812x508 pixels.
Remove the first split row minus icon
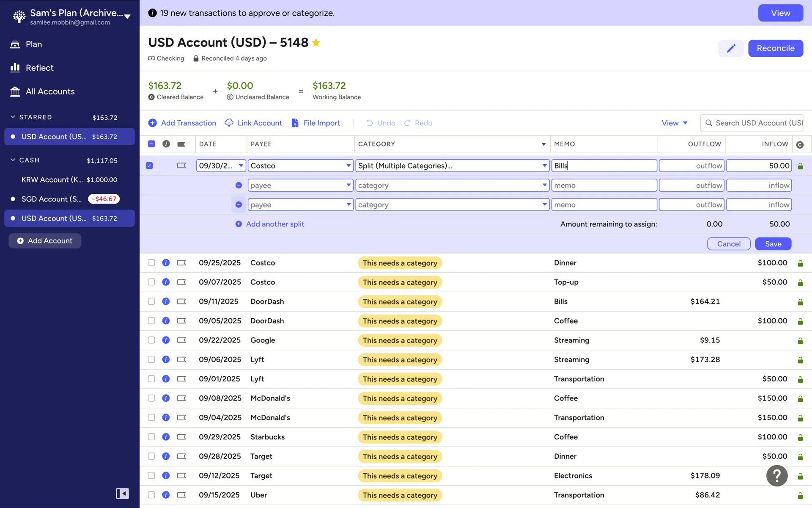pyautogui.click(x=239, y=185)
